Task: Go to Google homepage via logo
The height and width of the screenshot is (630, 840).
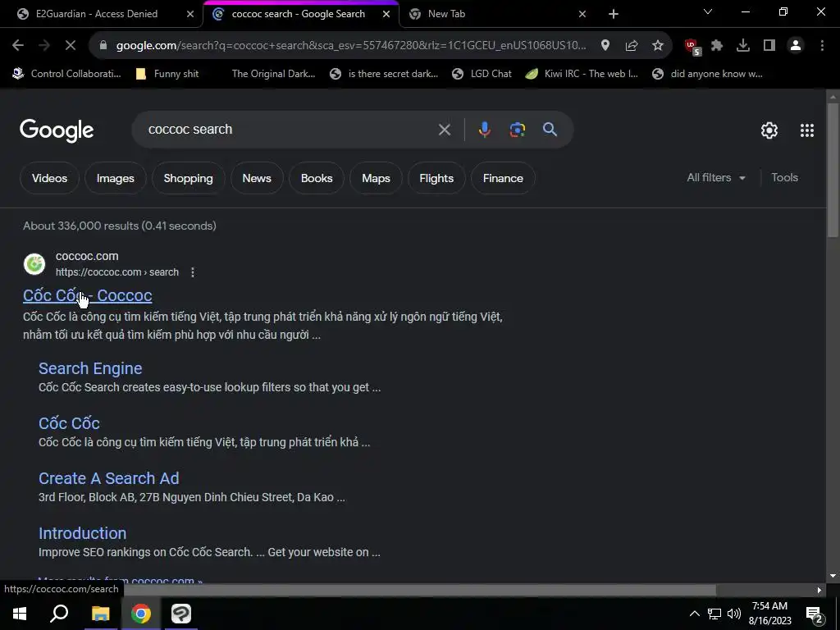Action: pyautogui.click(x=57, y=130)
